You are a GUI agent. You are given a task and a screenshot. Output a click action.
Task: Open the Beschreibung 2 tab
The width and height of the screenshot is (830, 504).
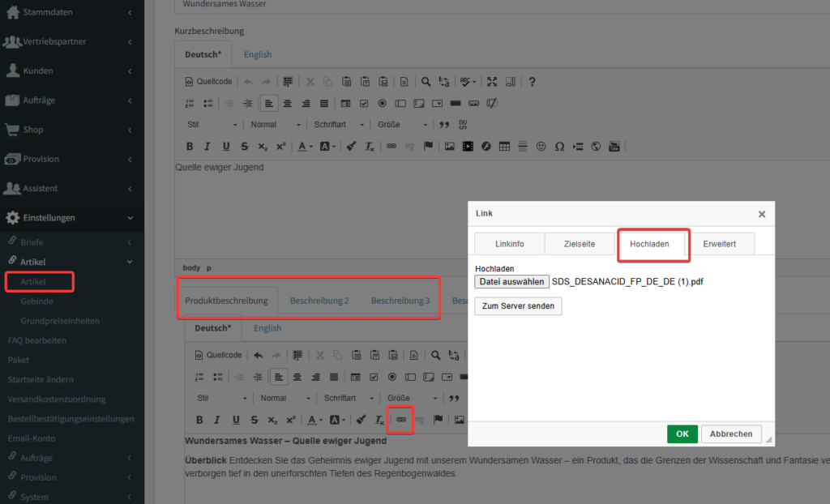click(319, 301)
